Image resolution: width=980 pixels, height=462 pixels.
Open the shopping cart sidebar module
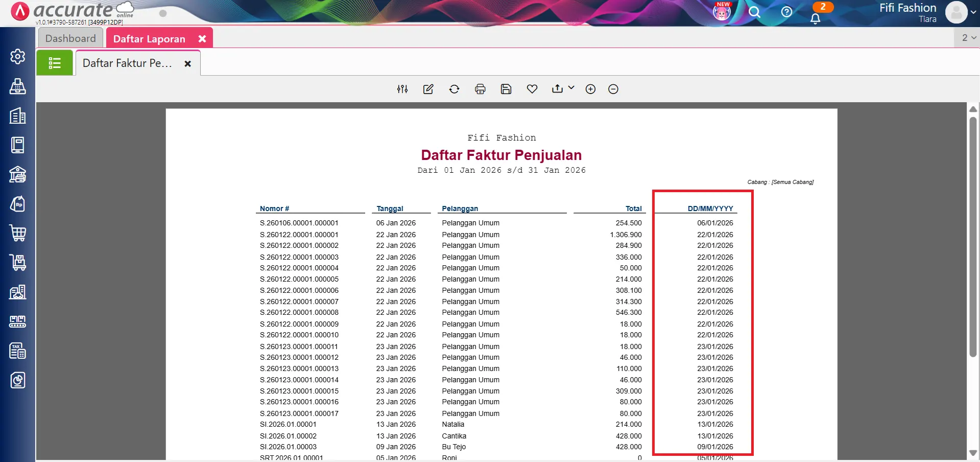pyautogui.click(x=18, y=233)
